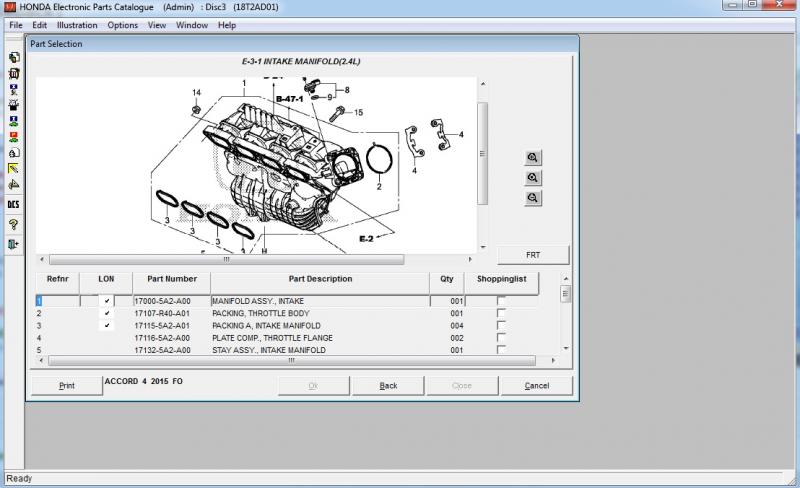Click the B-47-1 reference in illustration
The width and height of the screenshot is (800, 488).
pos(289,99)
